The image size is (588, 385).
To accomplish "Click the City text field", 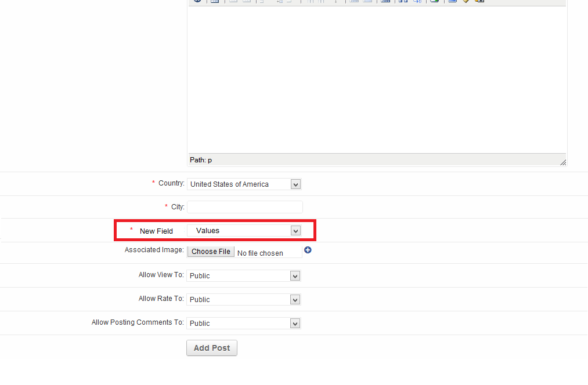I will (245, 207).
